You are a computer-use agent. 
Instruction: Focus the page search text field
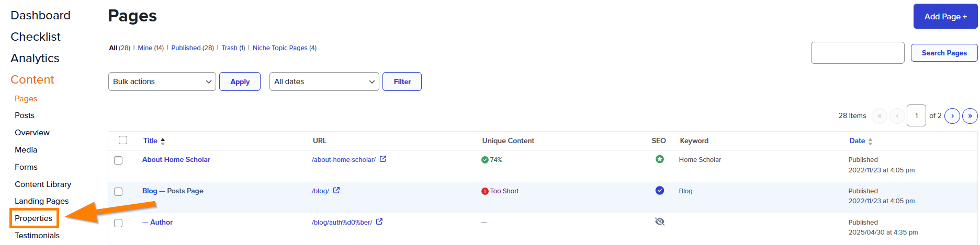(857, 53)
